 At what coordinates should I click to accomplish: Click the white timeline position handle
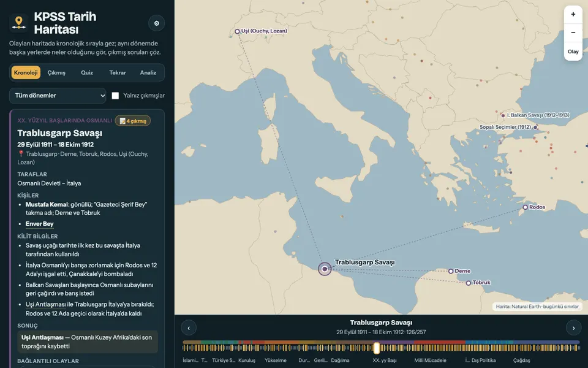pyautogui.click(x=377, y=348)
